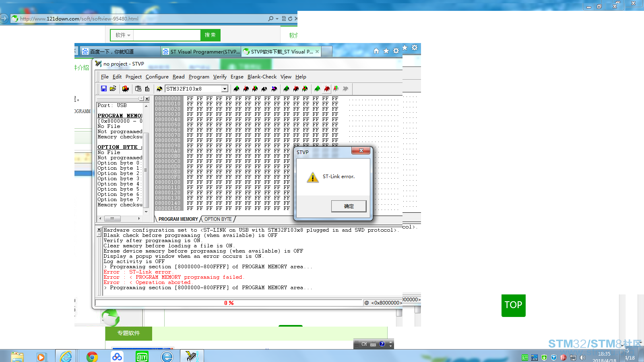The image size is (644, 362).
Task: Click the second chip icon right of device dropdown
Action: (246, 88)
